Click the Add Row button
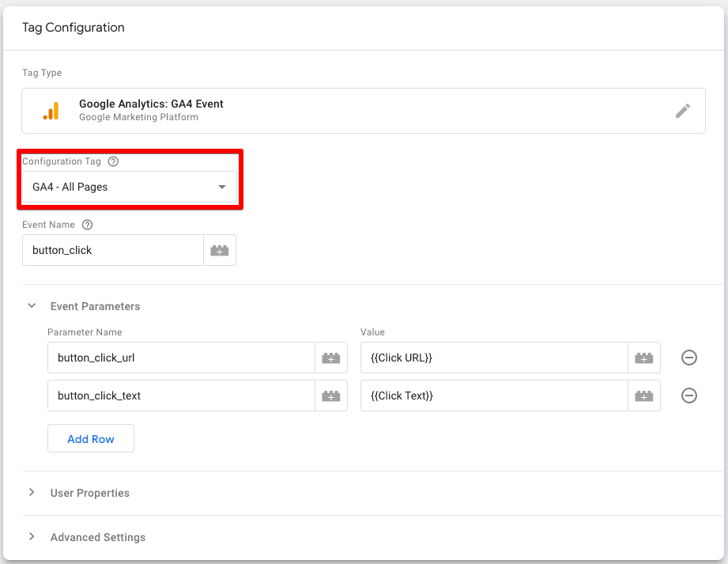 90,438
